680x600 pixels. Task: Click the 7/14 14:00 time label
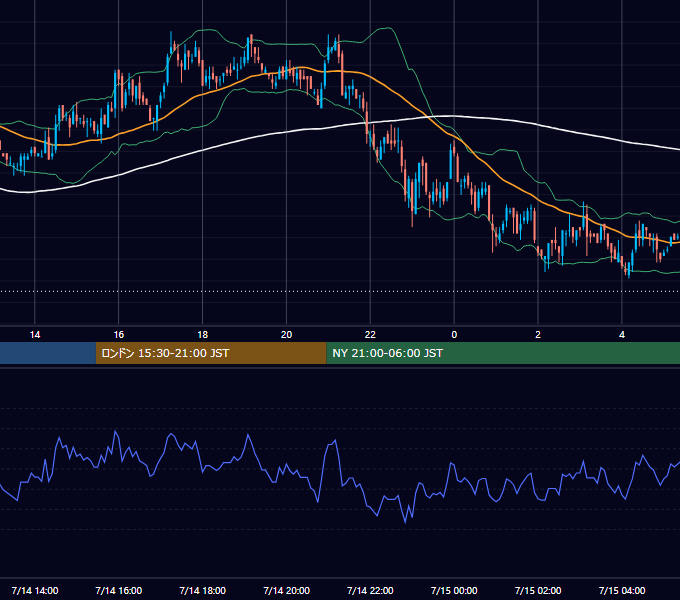click(35, 590)
